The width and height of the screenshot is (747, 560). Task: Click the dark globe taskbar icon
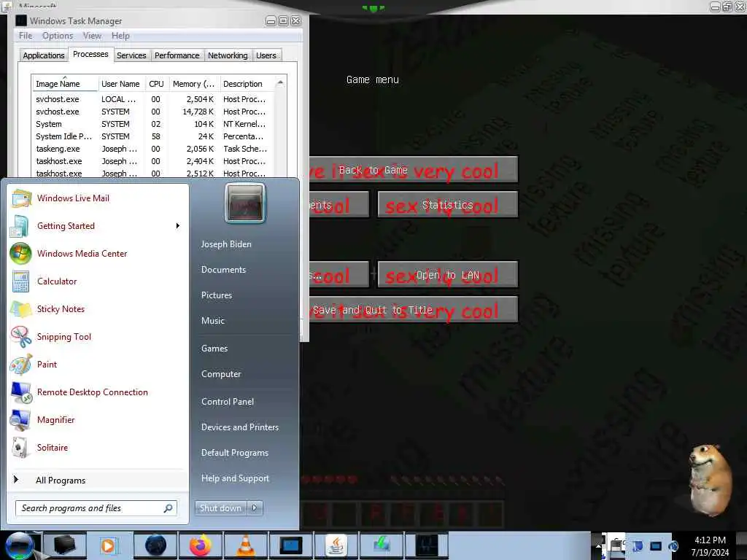pos(155,545)
